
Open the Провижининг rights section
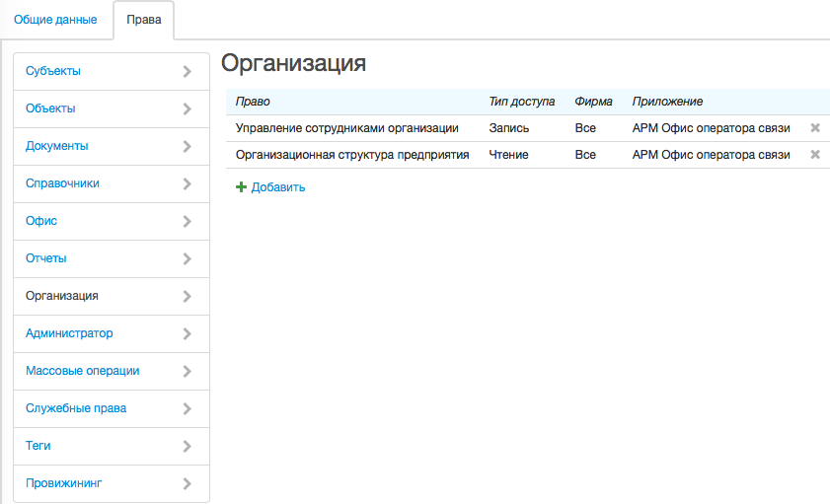click(x=112, y=484)
